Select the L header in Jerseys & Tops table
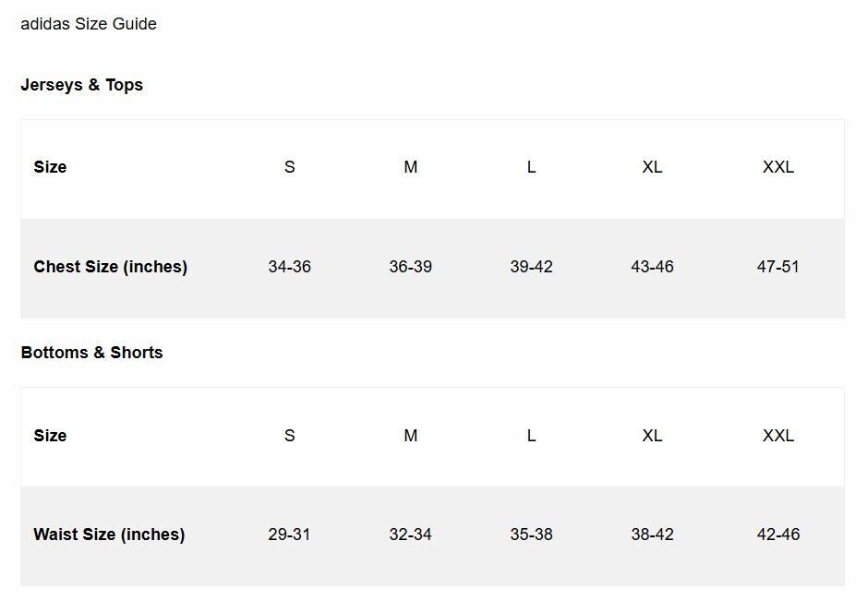 tap(531, 167)
